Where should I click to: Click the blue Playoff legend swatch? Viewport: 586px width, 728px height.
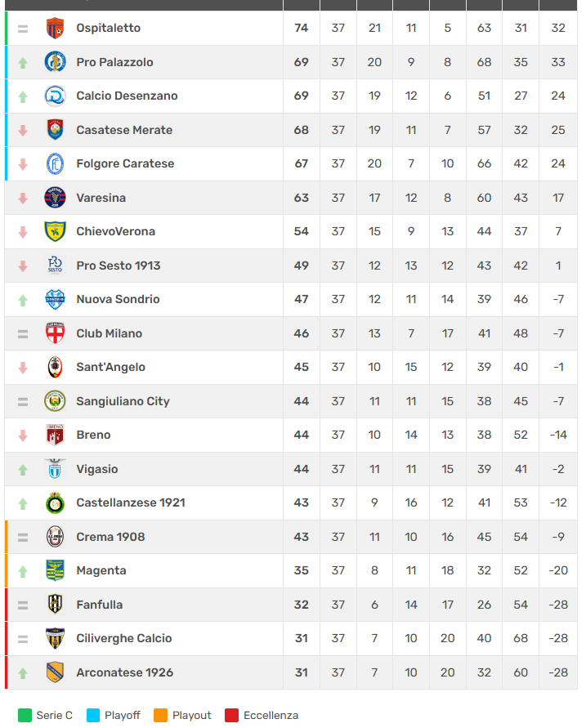click(93, 716)
